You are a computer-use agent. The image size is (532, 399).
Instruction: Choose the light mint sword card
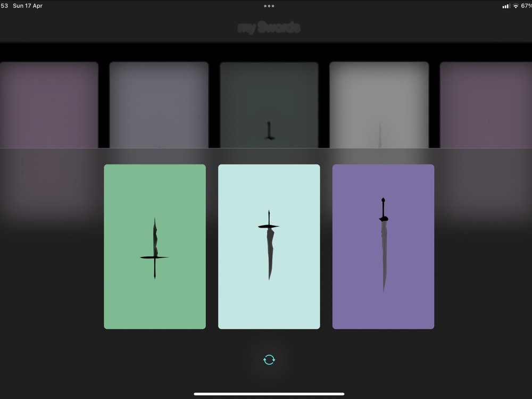[x=269, y=247]
